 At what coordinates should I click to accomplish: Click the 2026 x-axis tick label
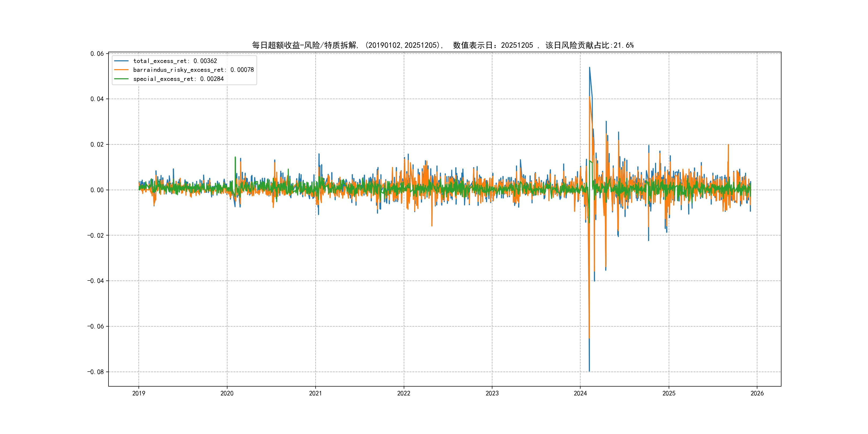click(x=757, y=393)
